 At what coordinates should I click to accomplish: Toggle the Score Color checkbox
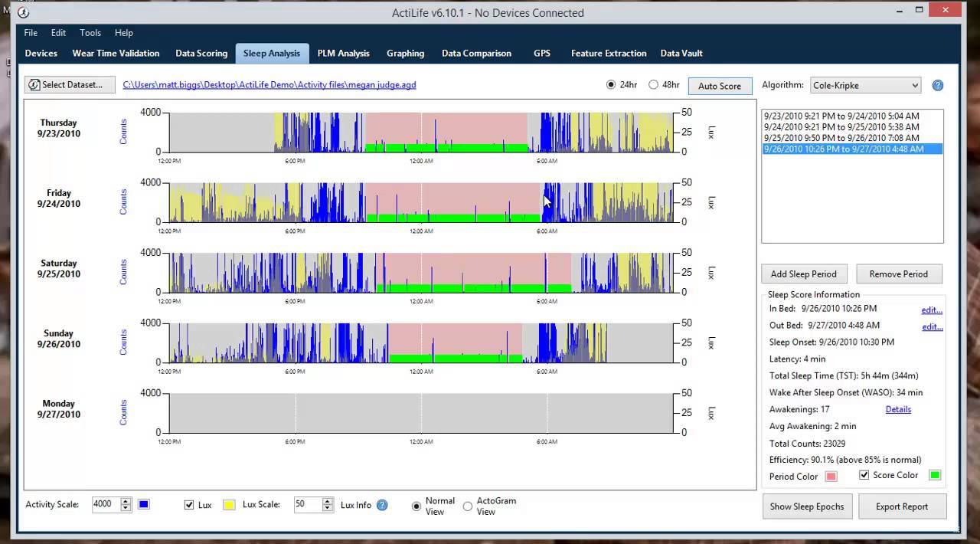pos(864,475)
